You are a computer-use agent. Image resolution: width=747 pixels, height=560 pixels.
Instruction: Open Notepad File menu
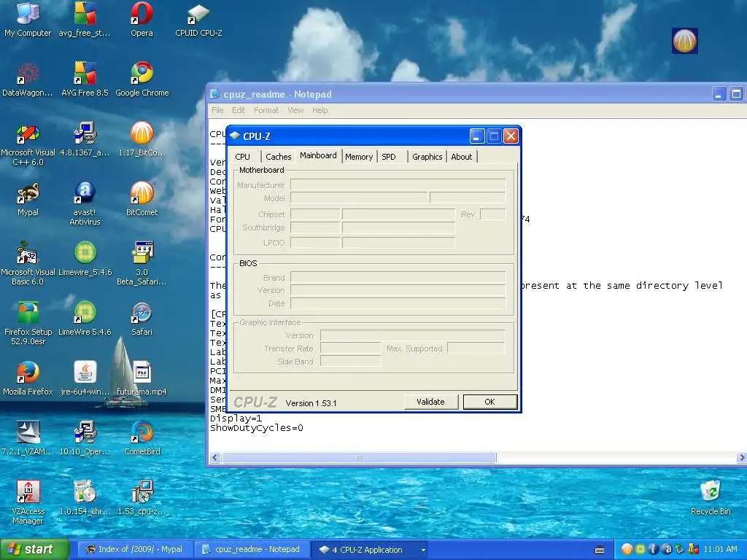point(217,110)
